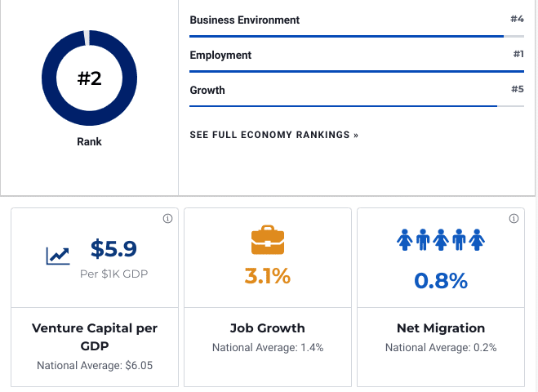
Task: Click the Growth progress bar
Action: (356, 106)
